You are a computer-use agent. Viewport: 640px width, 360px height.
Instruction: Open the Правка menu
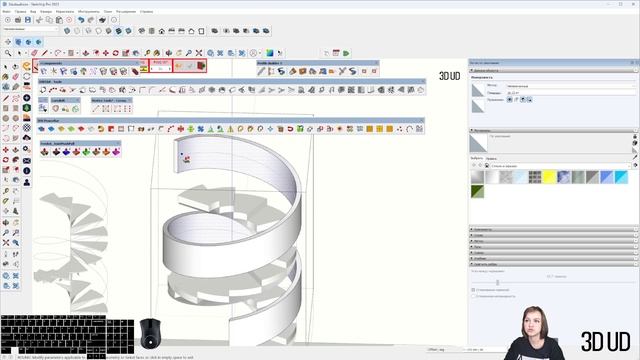pos(20,11)
